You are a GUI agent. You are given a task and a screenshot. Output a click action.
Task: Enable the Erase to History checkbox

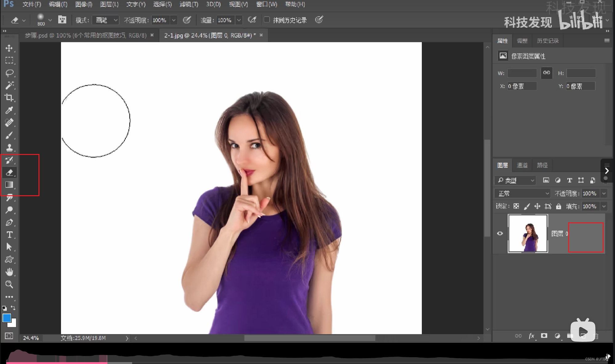click(x=267, y=20)
